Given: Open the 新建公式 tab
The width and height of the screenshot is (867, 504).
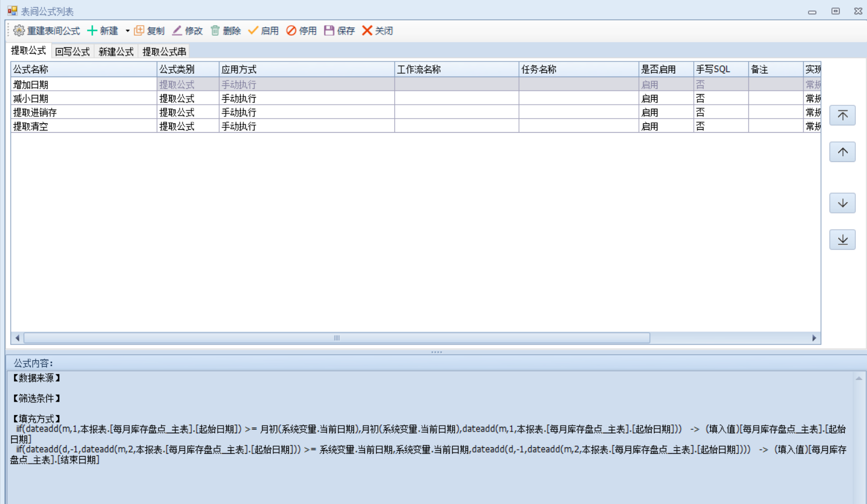Looking at the screenshot, I should coord(116,51).
